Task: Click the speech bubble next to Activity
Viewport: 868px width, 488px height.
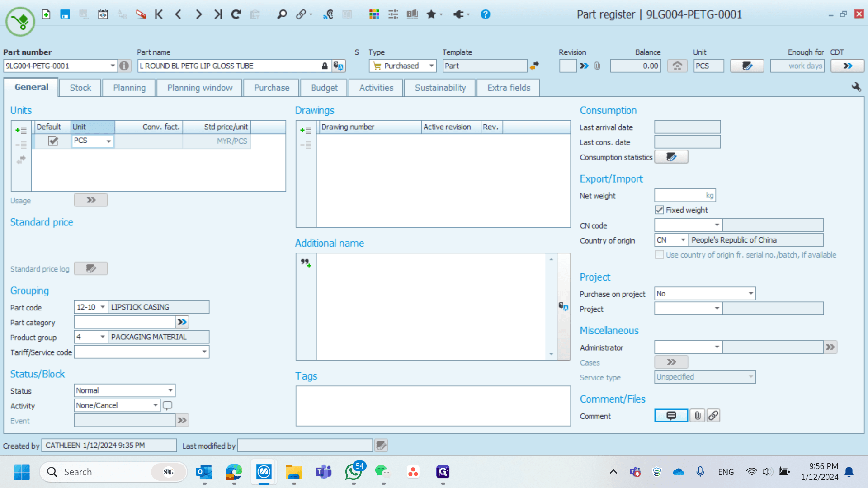Action: 167,405
